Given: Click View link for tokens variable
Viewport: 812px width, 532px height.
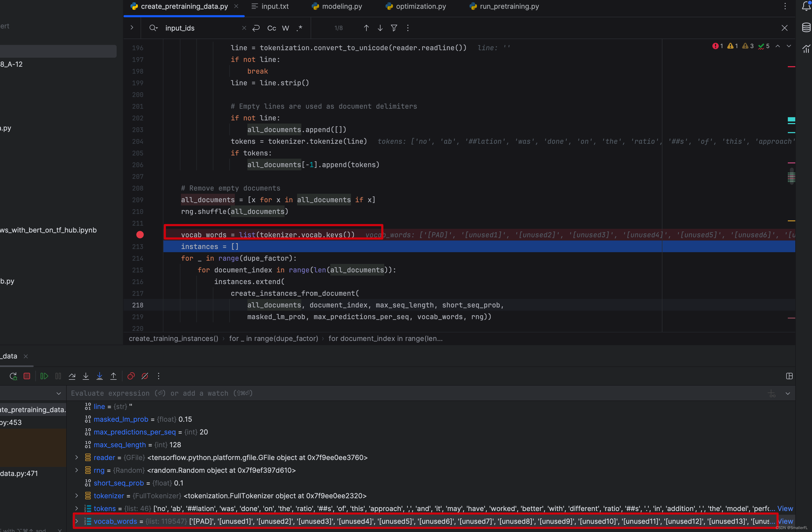Looking at the screenshot, I should pyautogui.click(x=785, y=508).
